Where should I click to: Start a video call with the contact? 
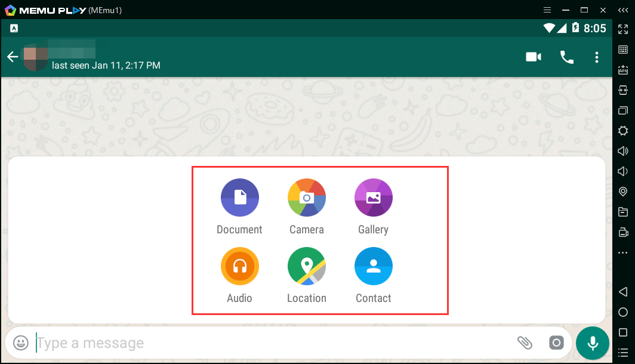coord(534,57)
